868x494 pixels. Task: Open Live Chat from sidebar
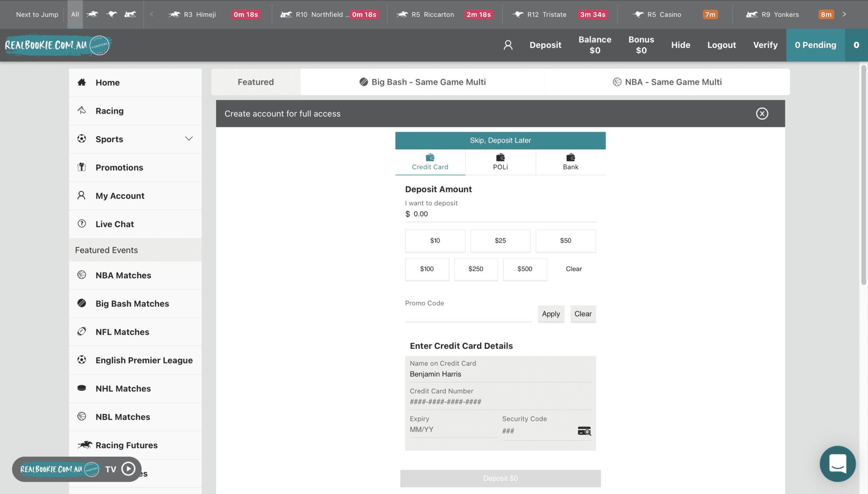(135, 224)
